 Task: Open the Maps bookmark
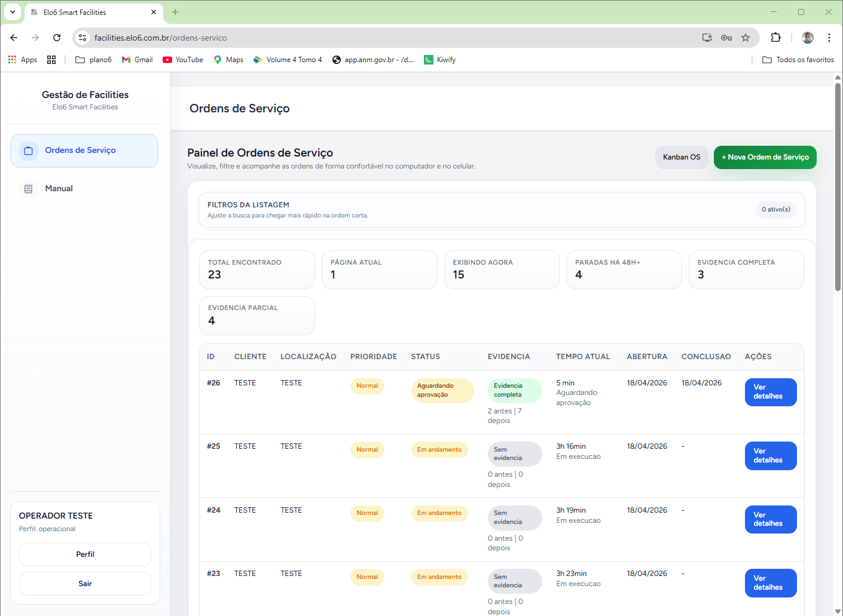[228, 60]
